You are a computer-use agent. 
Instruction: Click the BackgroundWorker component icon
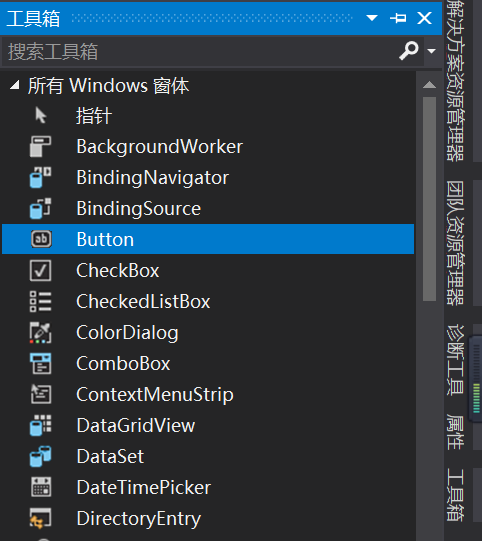click(x=40, y=146)
